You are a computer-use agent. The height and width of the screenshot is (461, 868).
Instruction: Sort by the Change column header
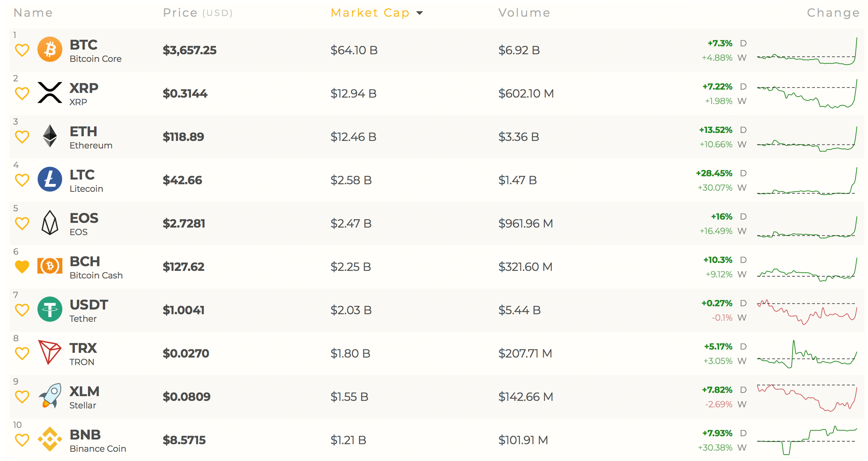[x=833, y=13]
